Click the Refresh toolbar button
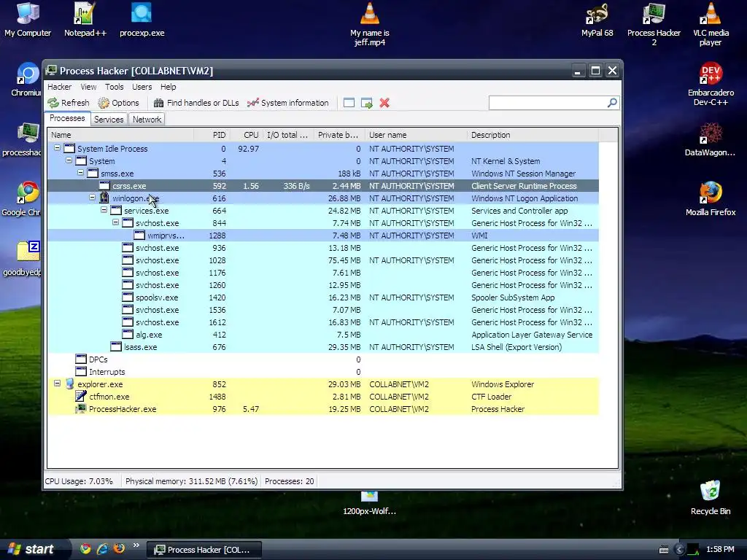The image size is (747, 560). click(69, 103)
